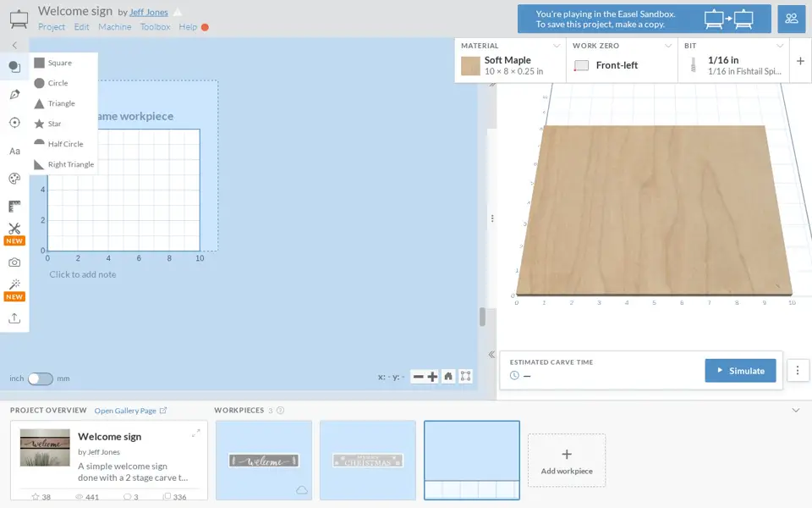Click to add note field
This screenshot has height=508, width=812.
(83, 274)
